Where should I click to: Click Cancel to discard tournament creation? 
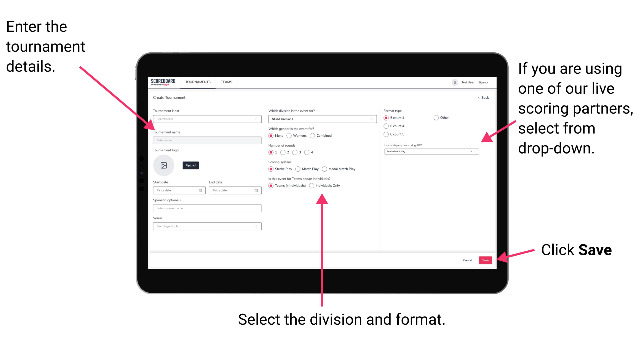click(x=467, y=260)
